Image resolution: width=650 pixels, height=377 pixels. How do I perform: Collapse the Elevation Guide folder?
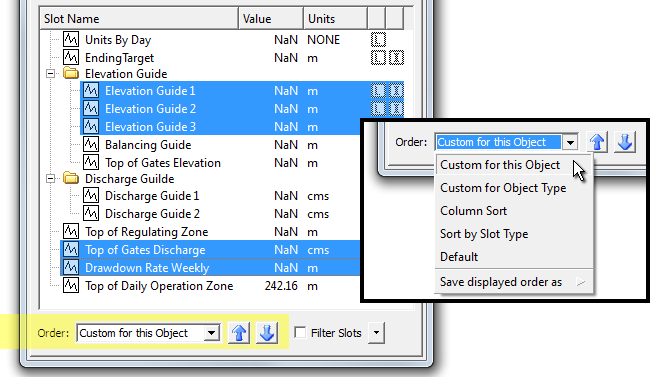51,73
